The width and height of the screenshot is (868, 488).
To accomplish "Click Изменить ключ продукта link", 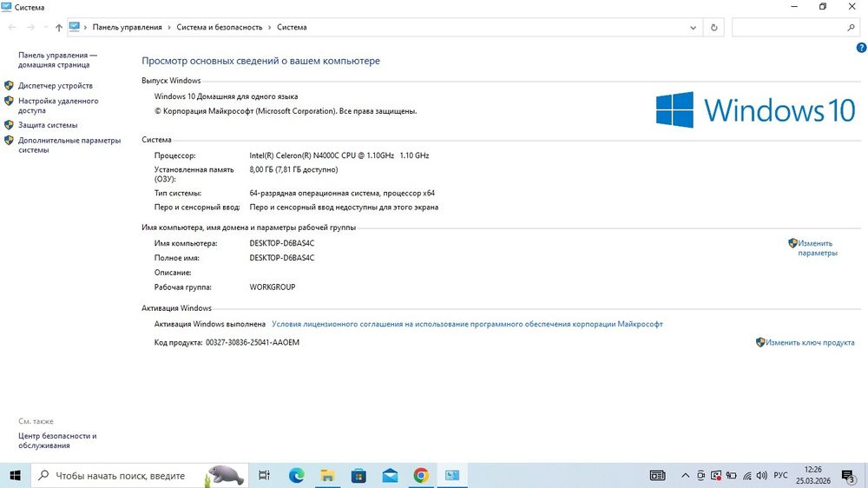I will pos(810,343).
